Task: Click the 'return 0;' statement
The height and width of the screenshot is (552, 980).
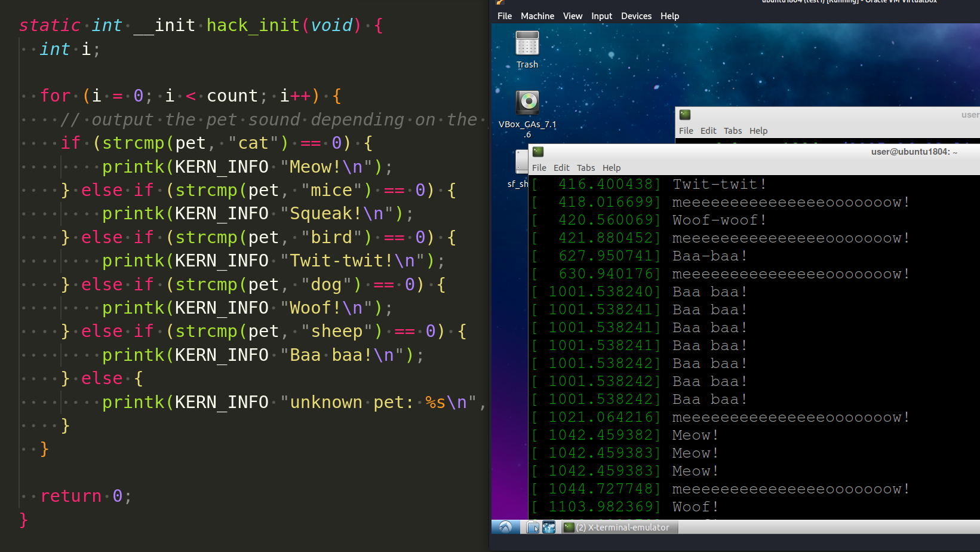Action: click(x=86, y=496)
